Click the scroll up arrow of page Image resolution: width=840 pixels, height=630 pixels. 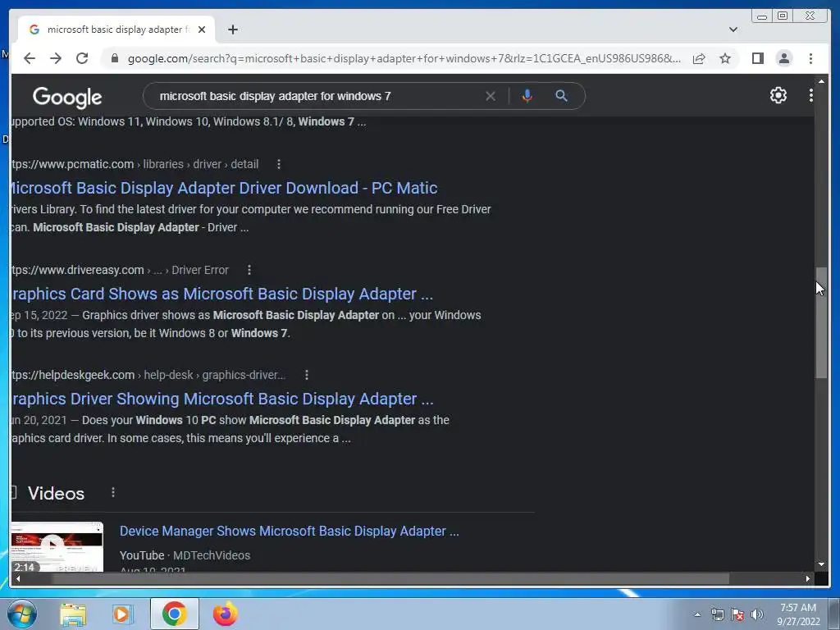click(x=821, y=81)
